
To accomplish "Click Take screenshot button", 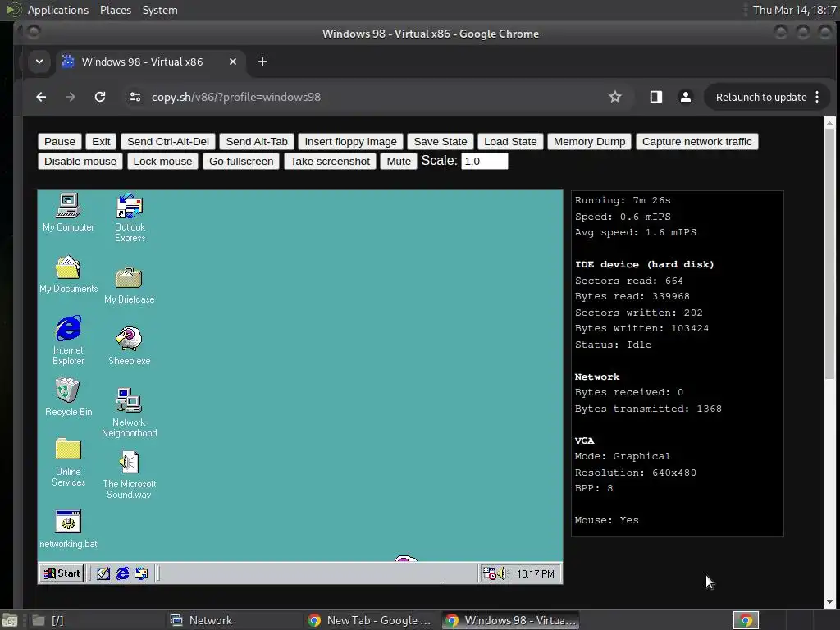I will 330,162.
